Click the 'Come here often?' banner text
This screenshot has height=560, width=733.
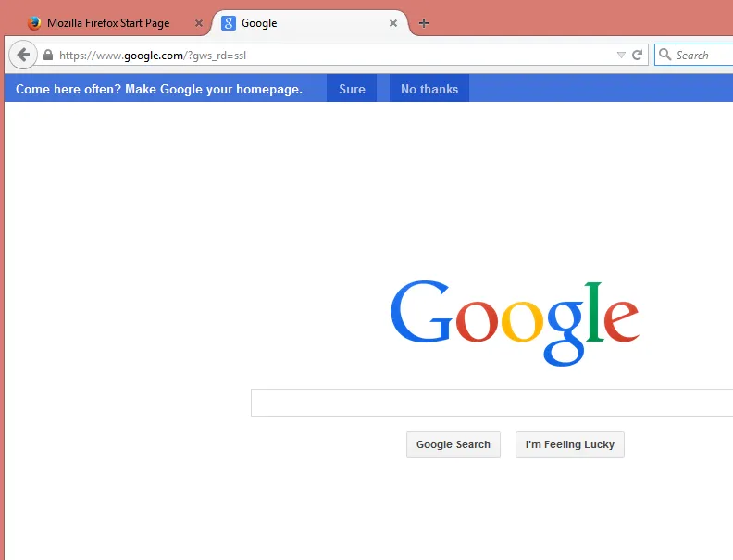coord(159,89)
